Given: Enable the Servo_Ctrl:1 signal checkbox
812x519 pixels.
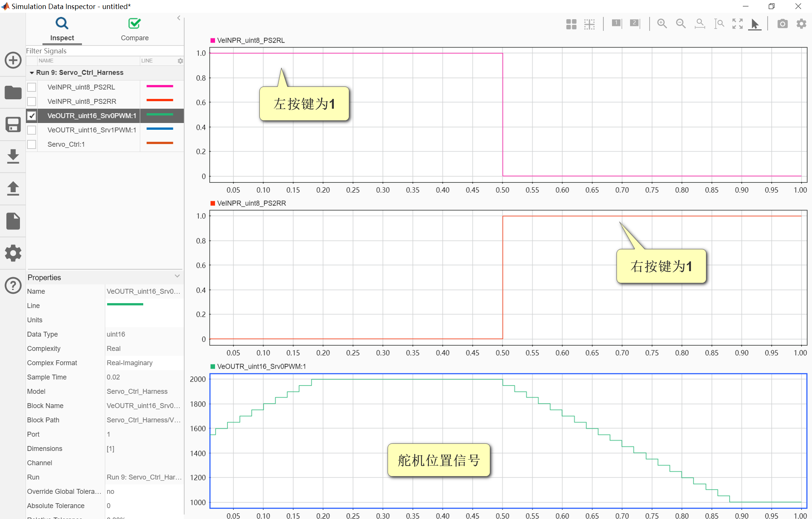Looking at the screenshot, I should 32,144.
